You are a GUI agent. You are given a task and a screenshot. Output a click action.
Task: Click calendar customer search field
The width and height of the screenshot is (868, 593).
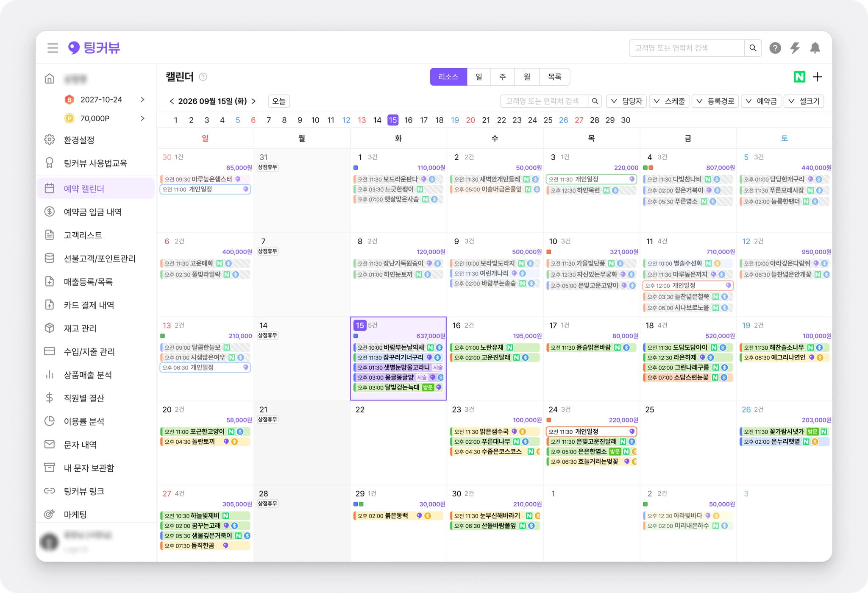click(x=544, y=101)
